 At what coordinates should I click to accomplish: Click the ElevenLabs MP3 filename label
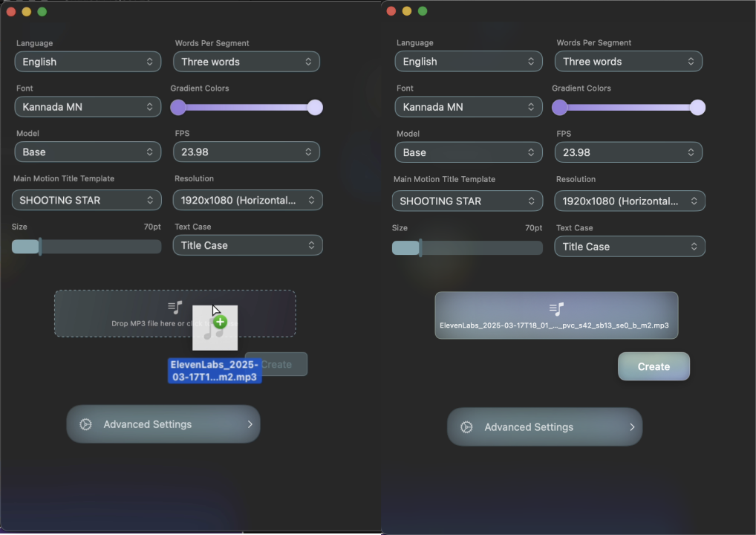point(214,369)
